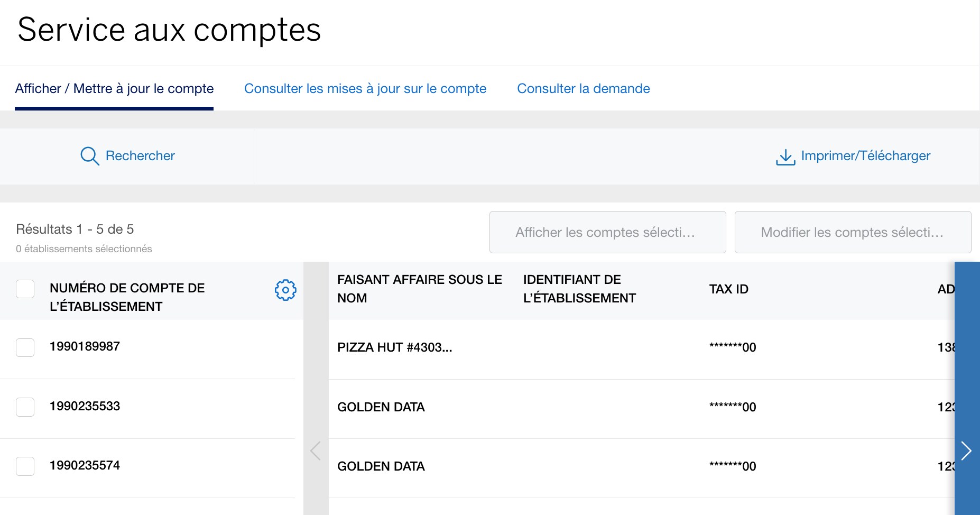Viewport: 980px width, 515px height.
Task: Click the left chevron beside the table
Action: (315, 450)
